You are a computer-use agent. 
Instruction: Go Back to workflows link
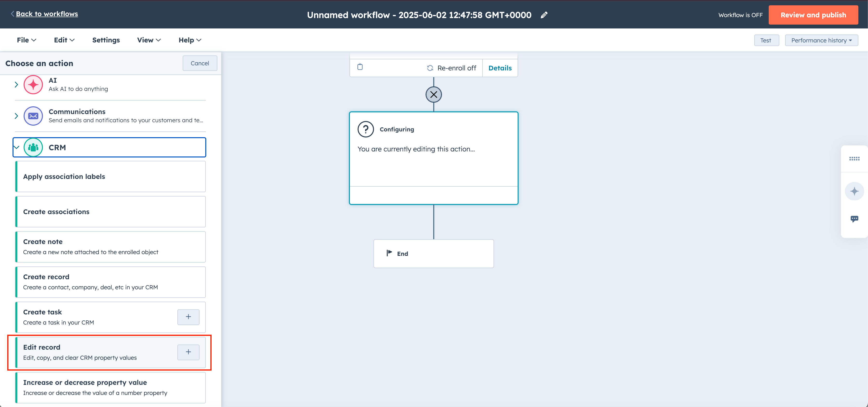click(x=47, y=14)
